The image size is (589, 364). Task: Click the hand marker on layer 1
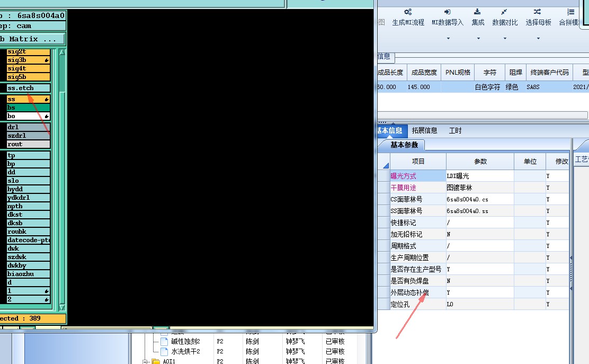coord(47,291)
